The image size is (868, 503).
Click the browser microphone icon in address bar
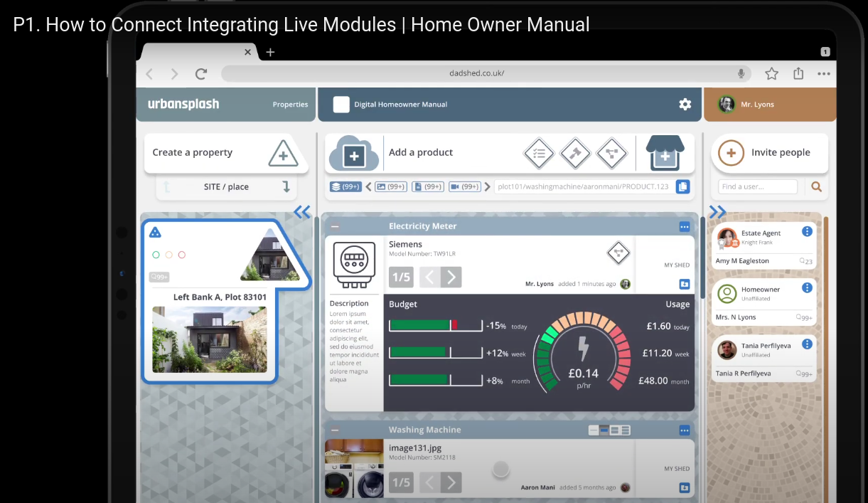[x=741, y=73]
